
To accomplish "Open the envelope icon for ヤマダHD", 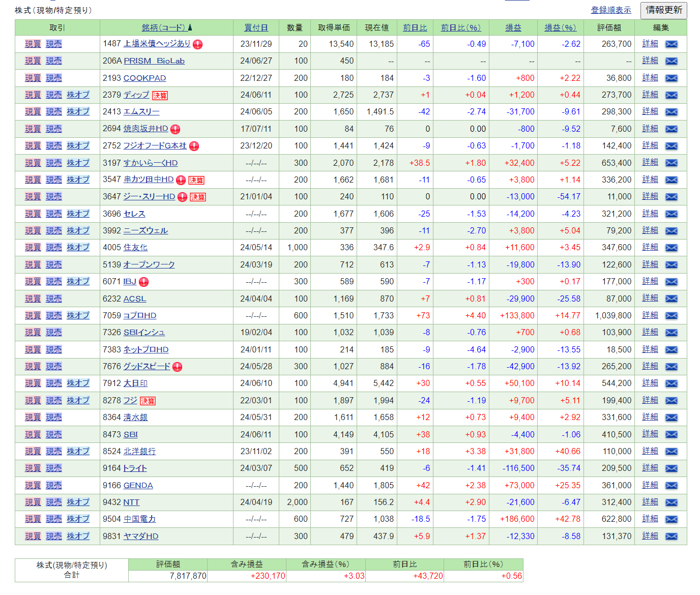I will coord(671,537).
